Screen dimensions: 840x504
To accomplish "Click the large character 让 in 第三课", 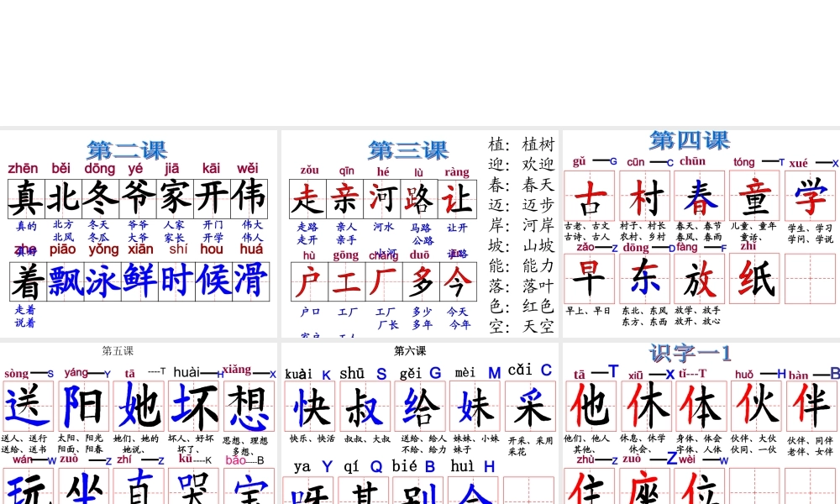I will (457, 199).
